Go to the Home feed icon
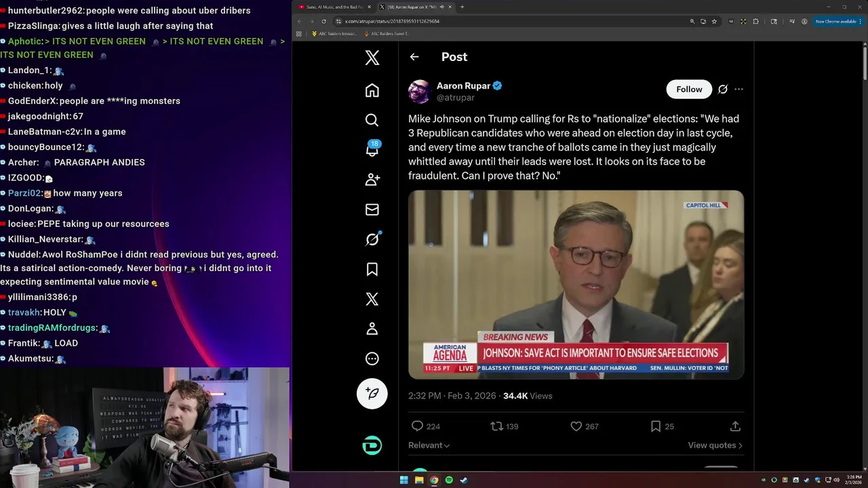868x488 pixels. tap(372, 90)
